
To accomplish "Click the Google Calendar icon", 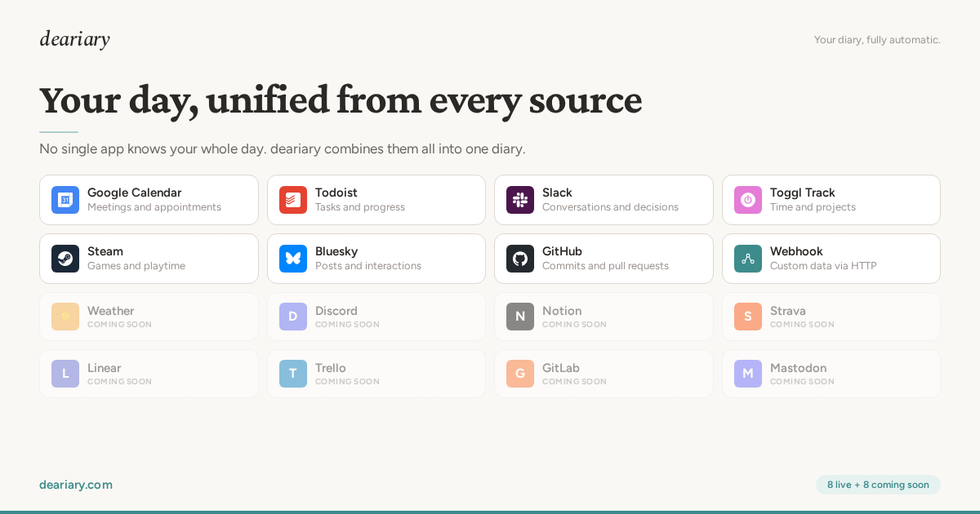I will [65, 199].
